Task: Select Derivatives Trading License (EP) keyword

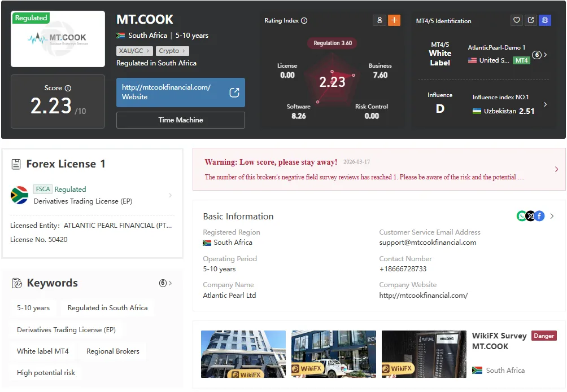Action: click(66, 330)
